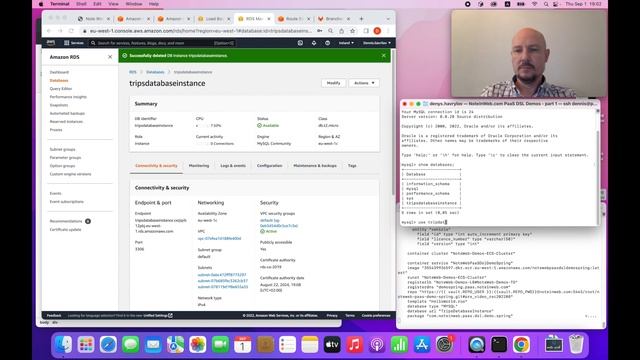This screenshot has height=360, width=640.
Task: Open Snapshots in RDS sidebar
Action: click(59, 105)
